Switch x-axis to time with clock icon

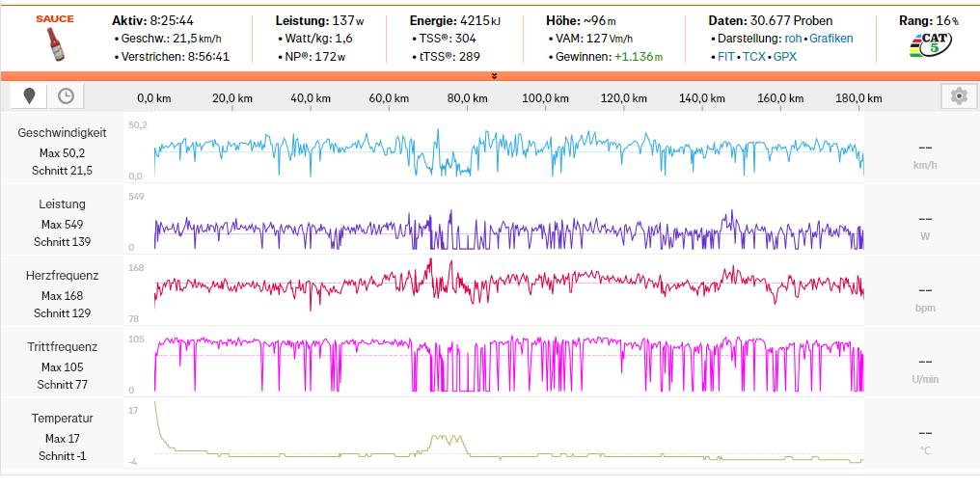(66, 95)
